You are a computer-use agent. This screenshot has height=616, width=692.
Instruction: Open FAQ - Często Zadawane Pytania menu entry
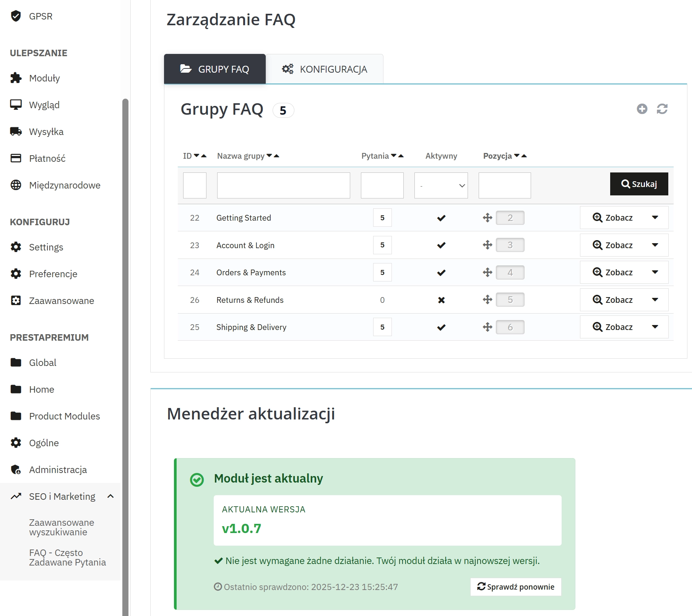[67, 557]
